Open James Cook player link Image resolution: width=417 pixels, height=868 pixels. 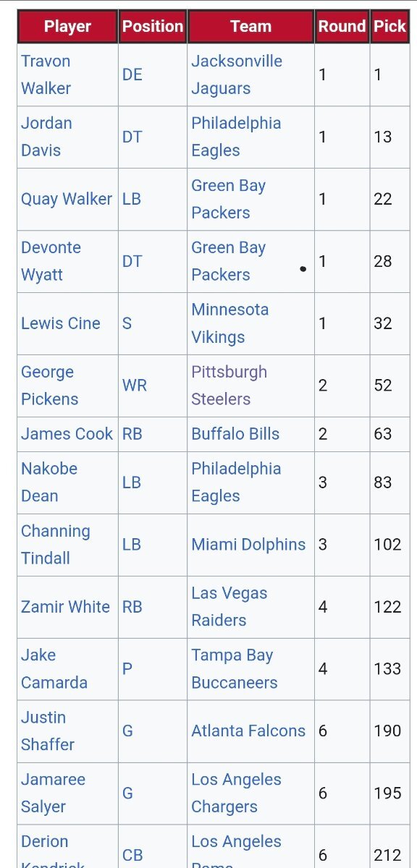pos(67,434)
